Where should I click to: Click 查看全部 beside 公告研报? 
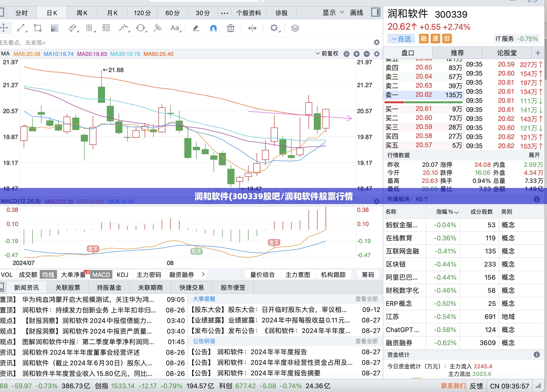pyautogui.click(x=366, y=341)
